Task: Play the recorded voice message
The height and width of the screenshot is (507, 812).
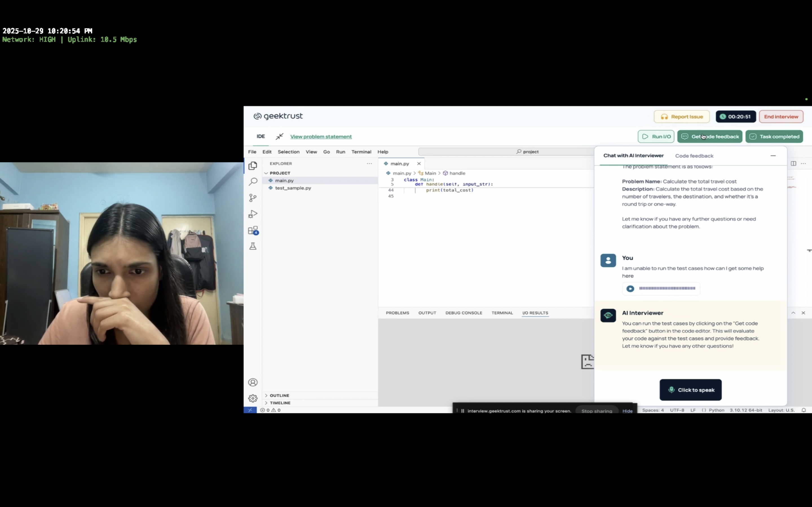Action: (x=630, y=289)
